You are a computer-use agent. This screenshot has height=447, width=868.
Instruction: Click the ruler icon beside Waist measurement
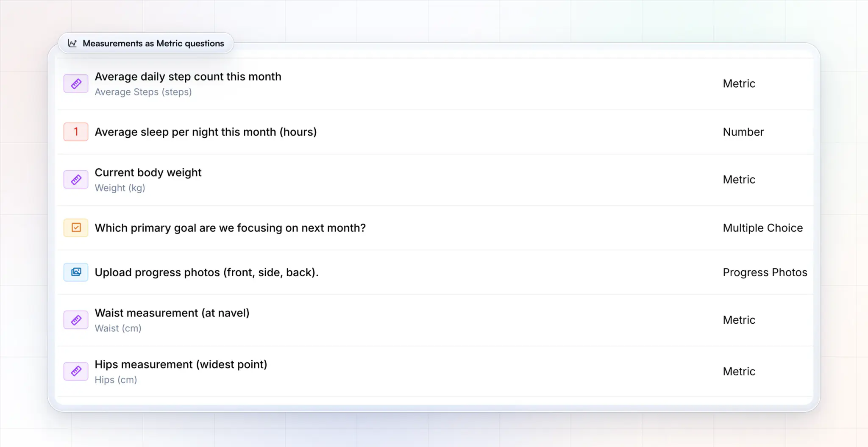coord(76,320)
